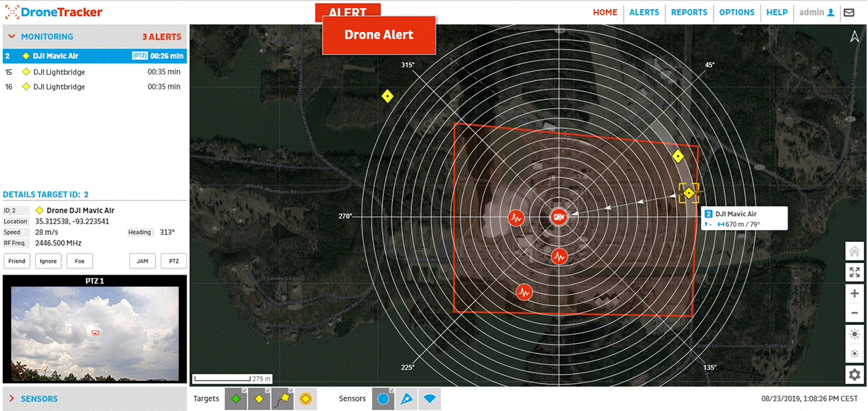This screenshot has height=411, width=868.
Task: Toggle yellow diamond targets visibility
Action: coord(259,398)
